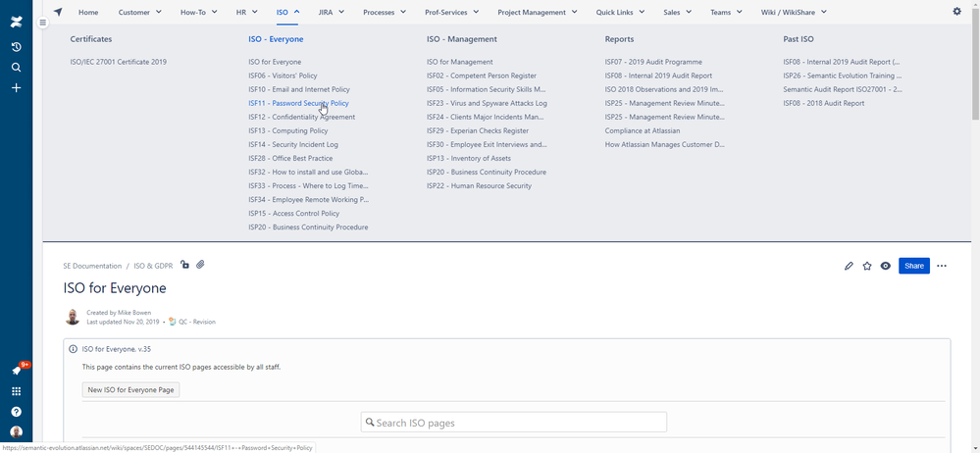Open user profile avatar in sidebar

pyautogui.click(x=17, y=431)
